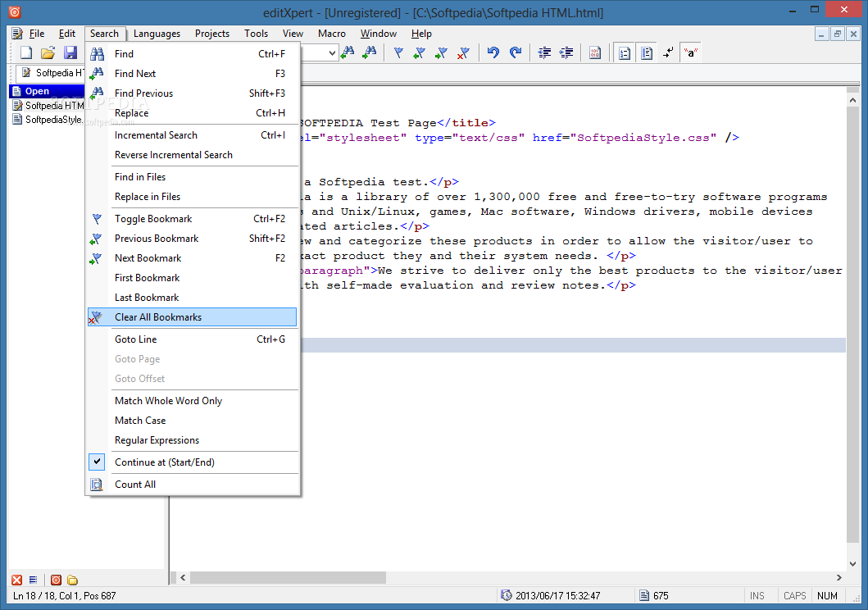Click the Open file folder toolbar icon
The width and height of the screenshot is (868, 610).
48,52
